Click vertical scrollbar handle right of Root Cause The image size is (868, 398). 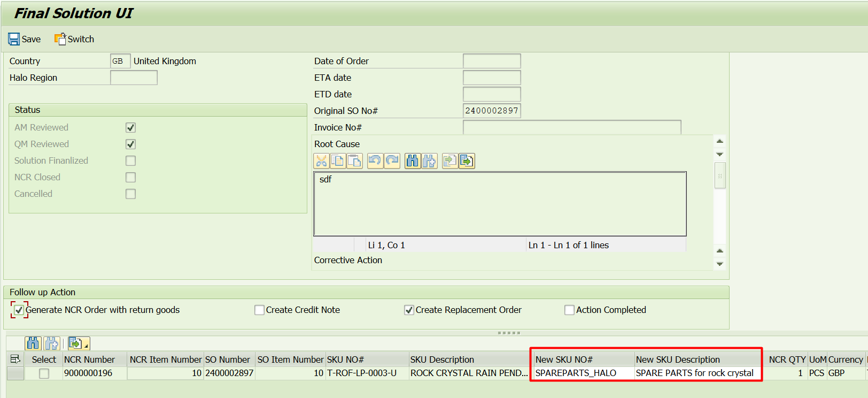pyautogui.click(x=720, y=176)
